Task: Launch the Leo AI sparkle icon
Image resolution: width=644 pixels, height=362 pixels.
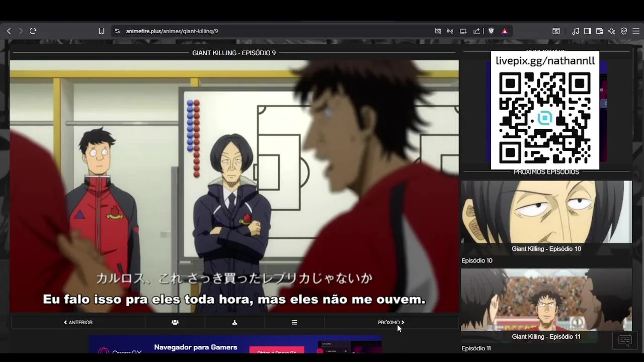Action: point(612,31)
